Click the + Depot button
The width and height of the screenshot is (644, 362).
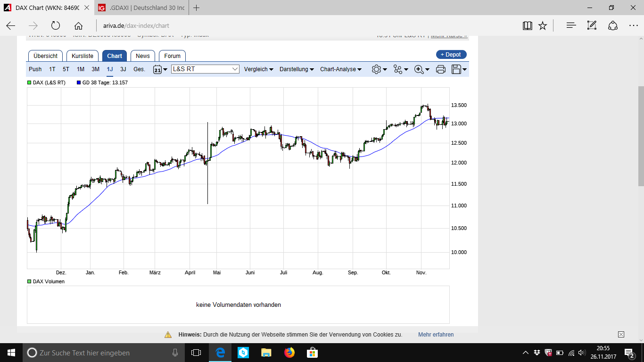pos(451,54)
